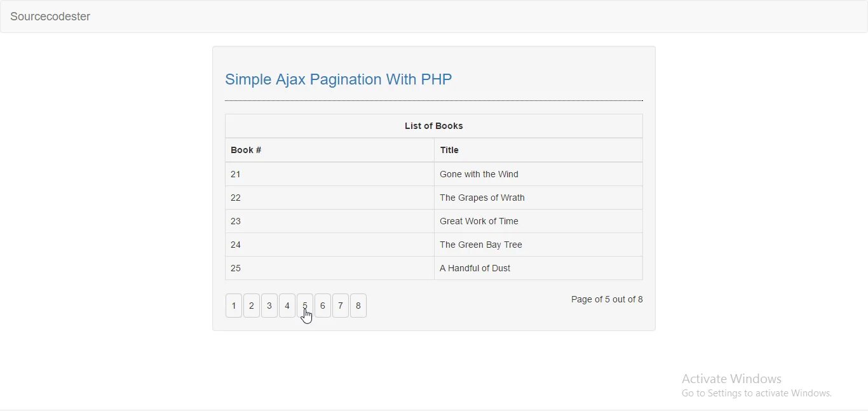Screen dimensions: 868x411
Task: Click A Handful of Dust title
Action: coord(475,268)
